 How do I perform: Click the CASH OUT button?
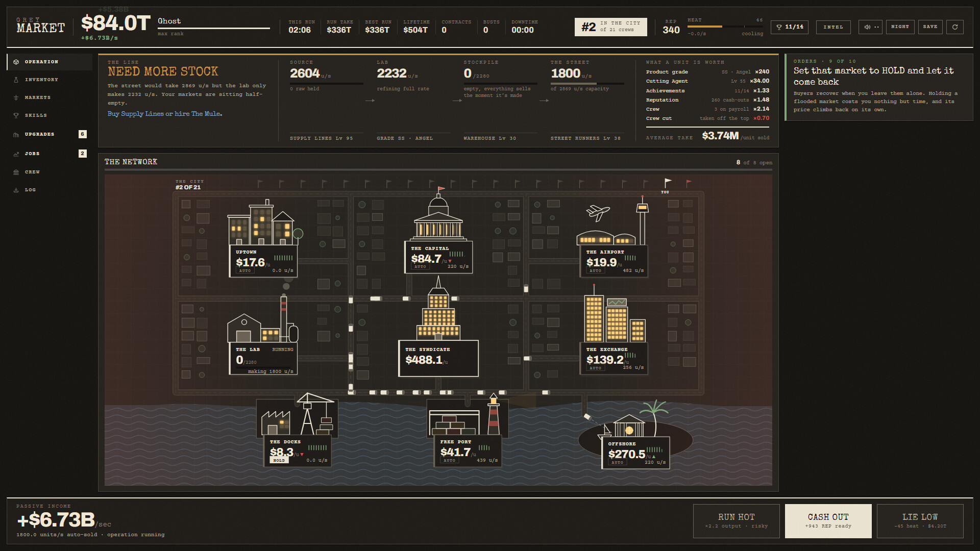coord(828,521)
